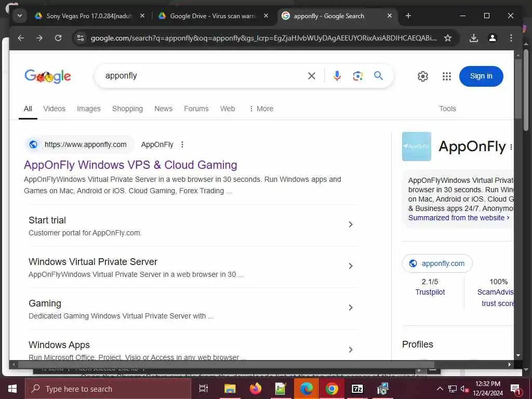Show hidden system tray icons
This screenshot has width=532, height=399.
(440, 389)
